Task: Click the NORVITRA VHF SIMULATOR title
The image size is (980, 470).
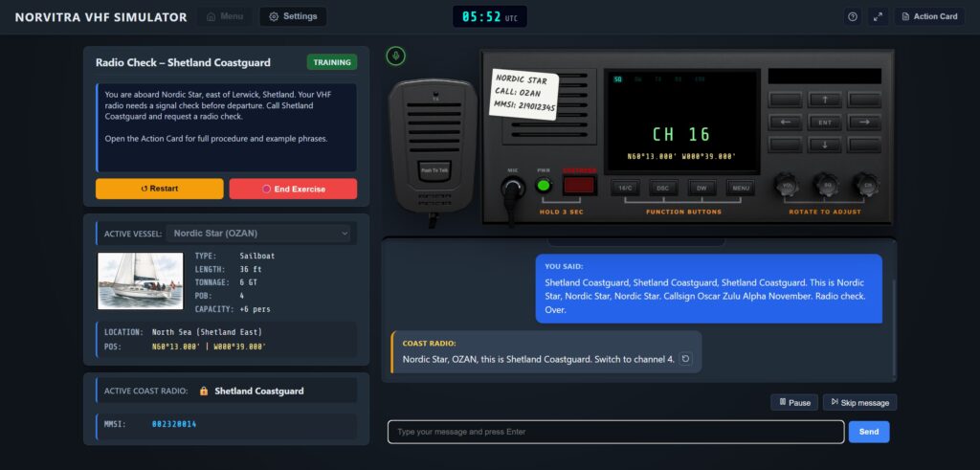Action: pyautogui.click(x=101, y=17)
